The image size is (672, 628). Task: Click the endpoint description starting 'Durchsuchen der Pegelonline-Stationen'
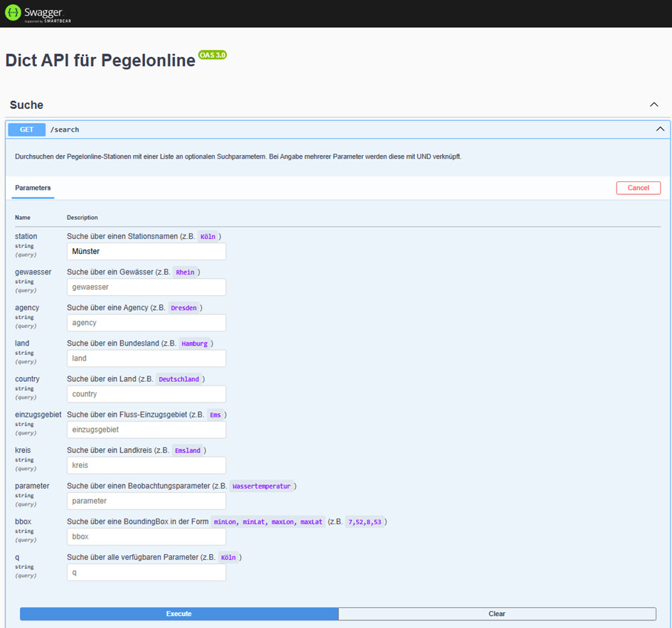coord(238,156)
